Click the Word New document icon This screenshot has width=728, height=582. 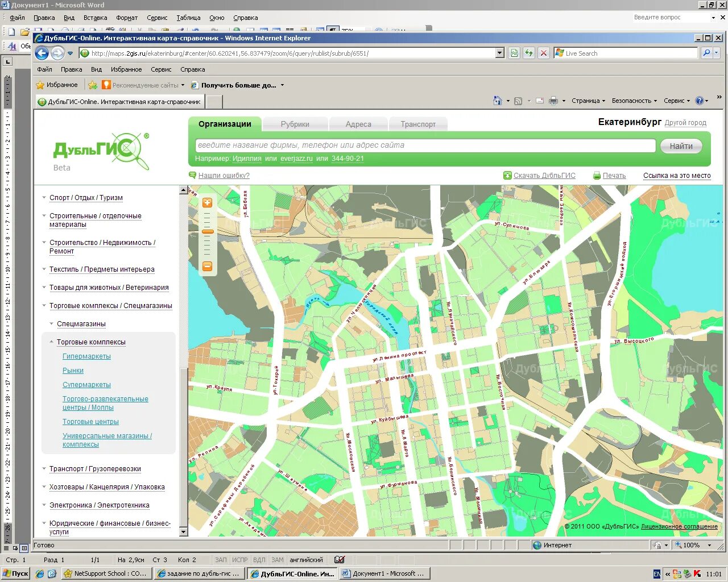11,32
